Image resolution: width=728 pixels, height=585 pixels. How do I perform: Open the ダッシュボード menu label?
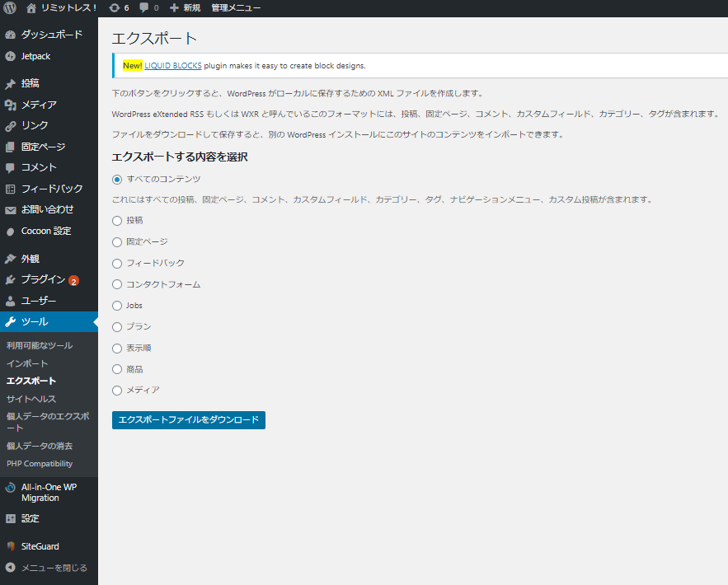[x=52, y=35]
